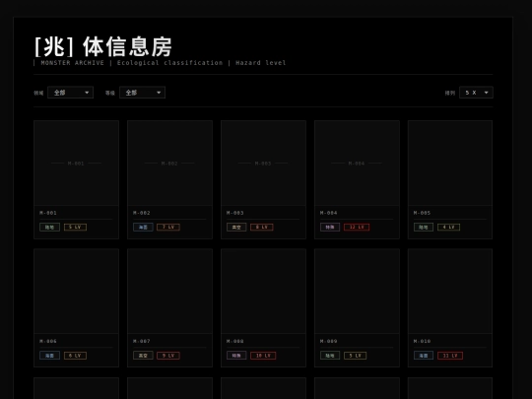Select the blue domain tag on card M-006
The image size is (532, 399).
50,356
